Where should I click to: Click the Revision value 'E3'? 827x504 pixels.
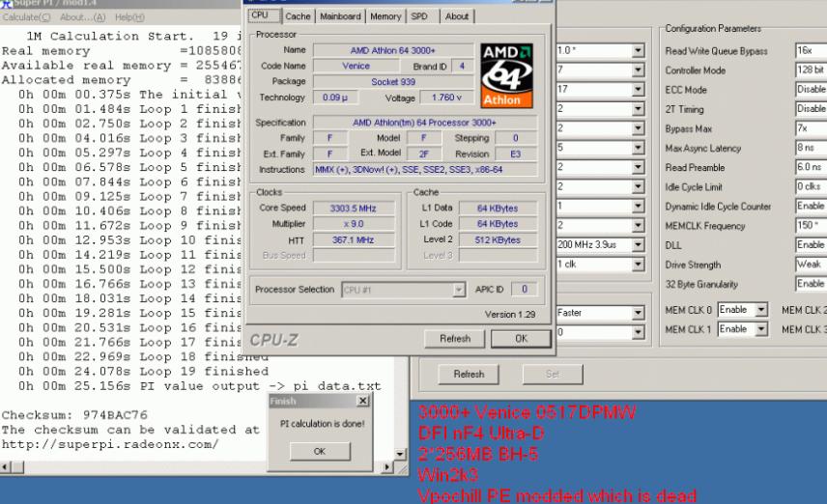[515, 154]
